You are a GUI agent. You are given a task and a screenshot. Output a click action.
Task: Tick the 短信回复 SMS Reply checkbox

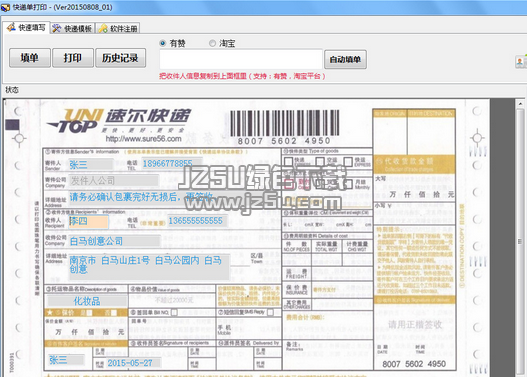pos(270,312)
